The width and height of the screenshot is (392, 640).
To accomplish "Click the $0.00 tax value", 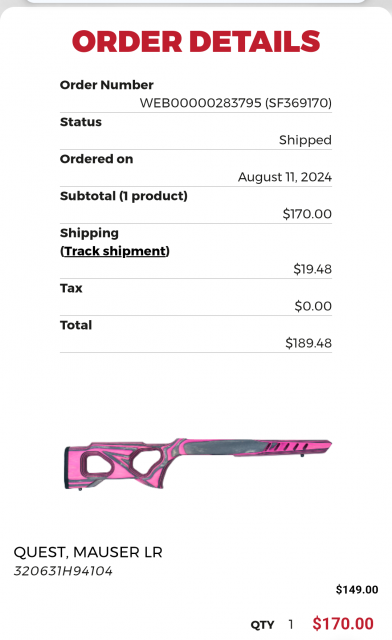I will tap(313, 306).
